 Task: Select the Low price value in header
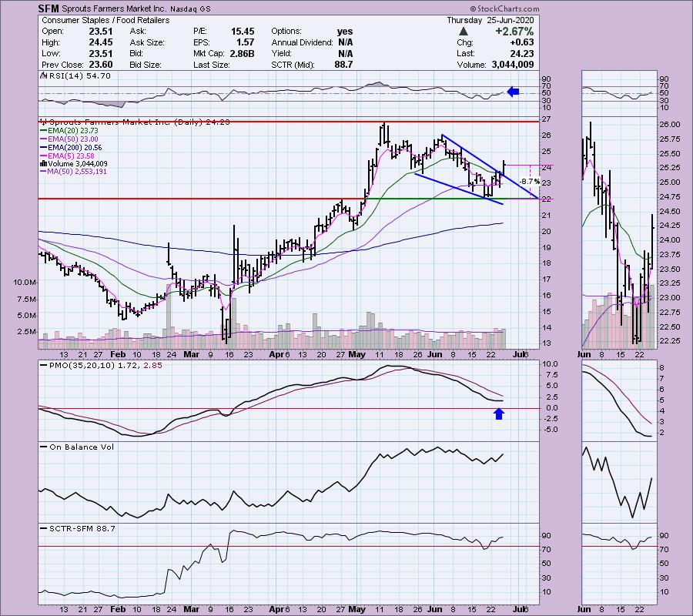101,53
